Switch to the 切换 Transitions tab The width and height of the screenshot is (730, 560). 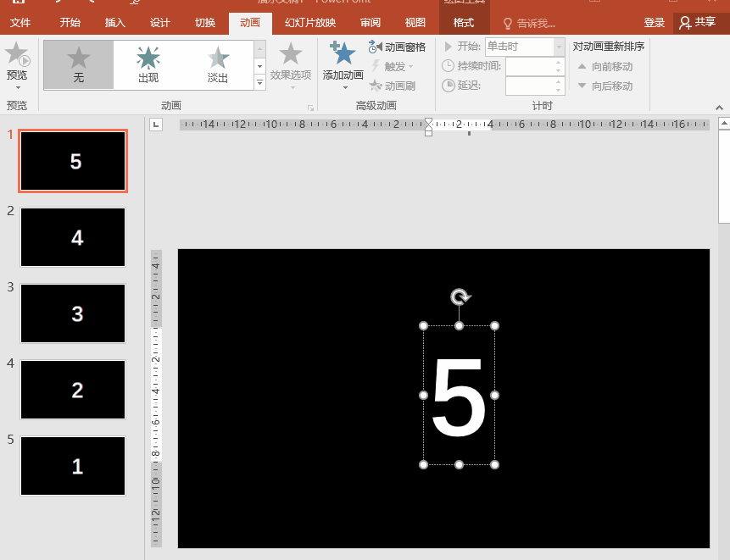point(205,23)
